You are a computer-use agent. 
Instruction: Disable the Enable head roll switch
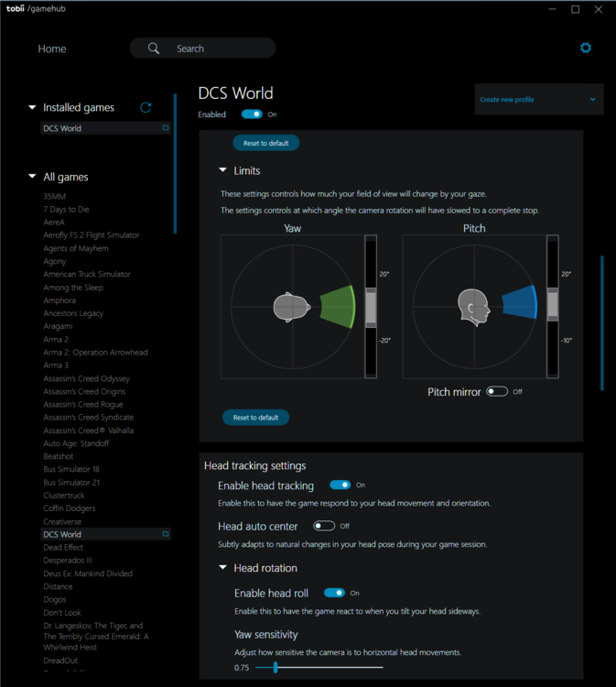pos(334,593)
